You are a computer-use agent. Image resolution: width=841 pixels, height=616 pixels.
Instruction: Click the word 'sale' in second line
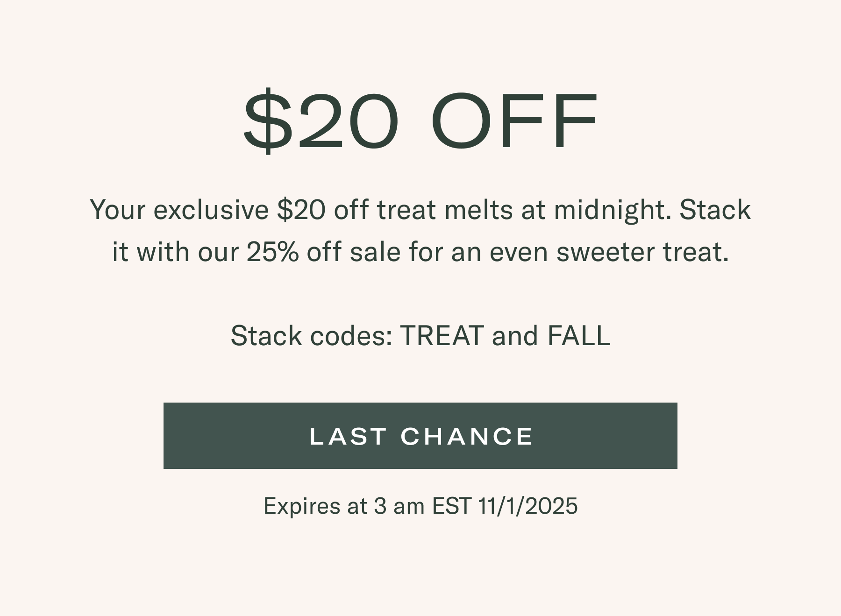click(375, 252)
